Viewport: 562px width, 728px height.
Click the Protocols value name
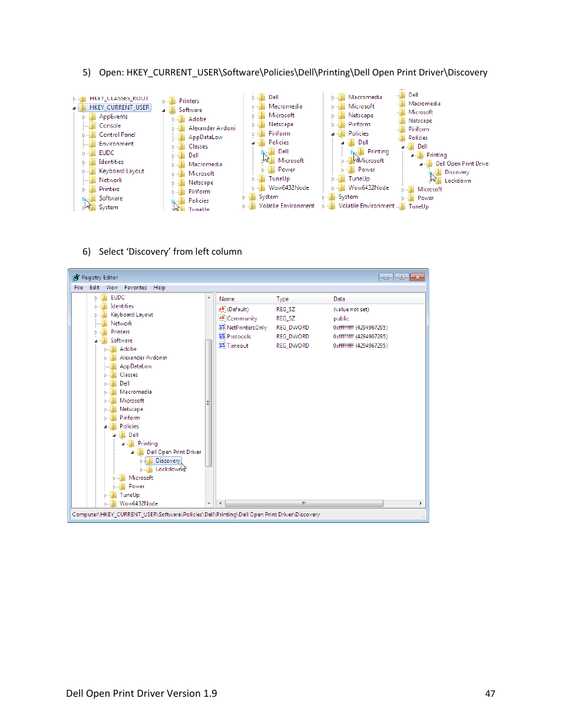point(239,337)
